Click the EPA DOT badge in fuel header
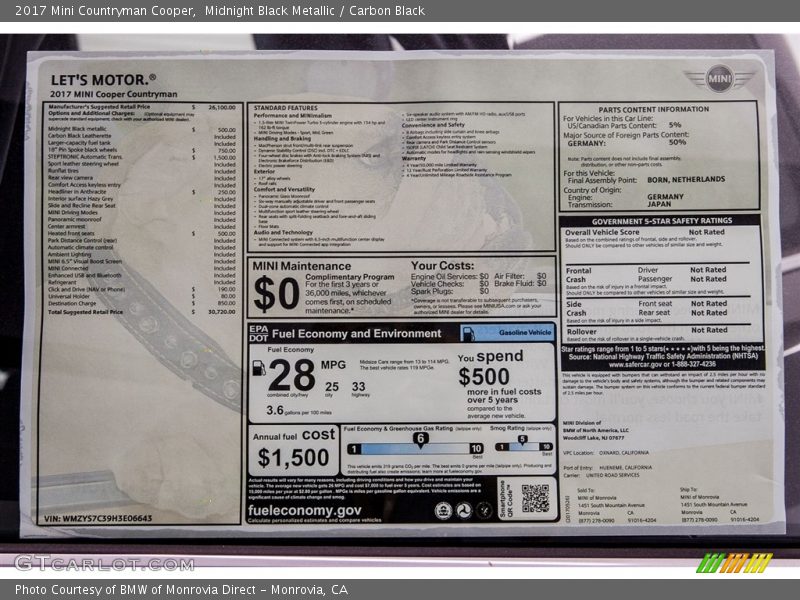Image resolution: width=800 pixels, height=600 pixels. click(x=258, y=333)
